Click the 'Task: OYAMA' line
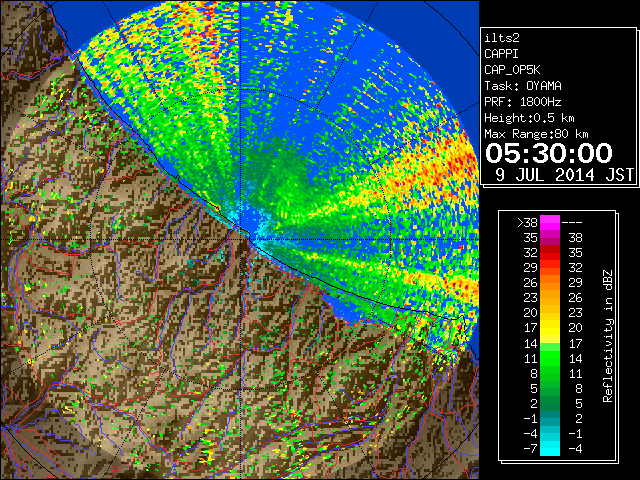This screenshot has height=480, width=640. (523, 86)
